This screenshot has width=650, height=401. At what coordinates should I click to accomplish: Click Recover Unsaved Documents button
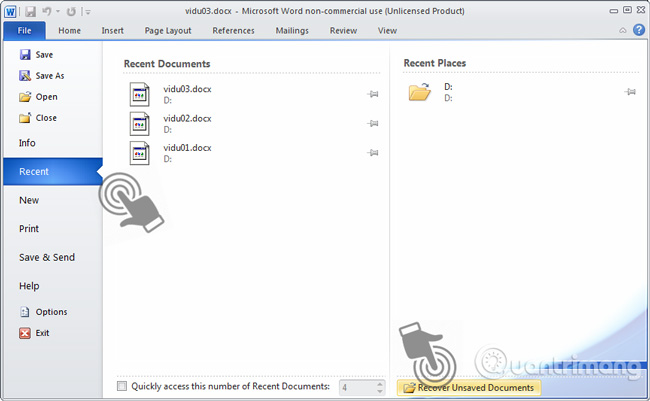(x=469, y=388)
